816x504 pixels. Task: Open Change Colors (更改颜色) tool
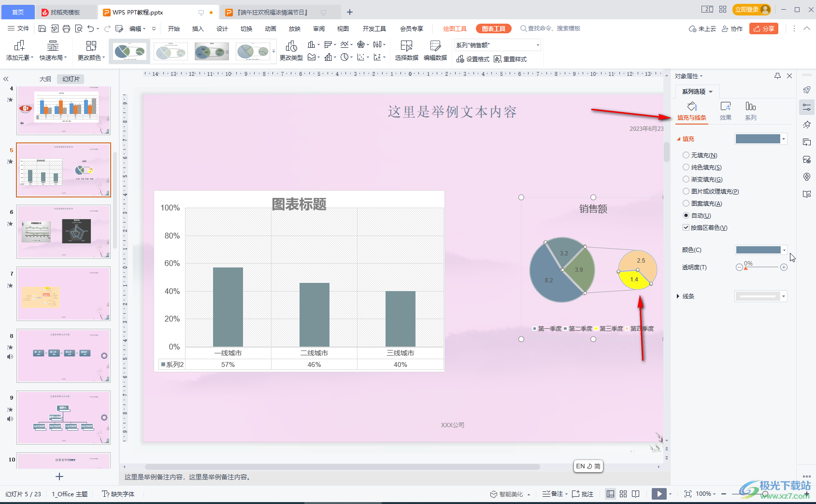coord(91,50)
